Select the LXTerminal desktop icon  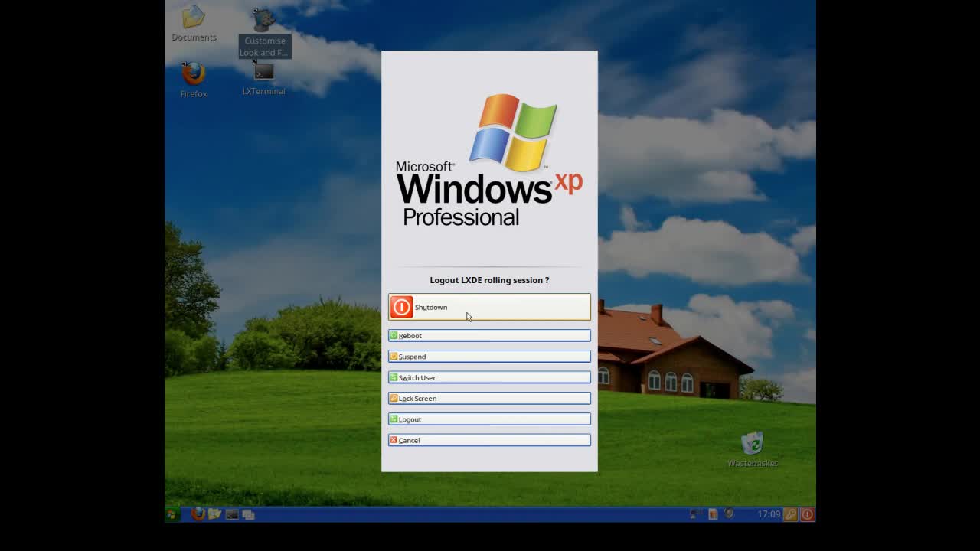click(263, 78)
